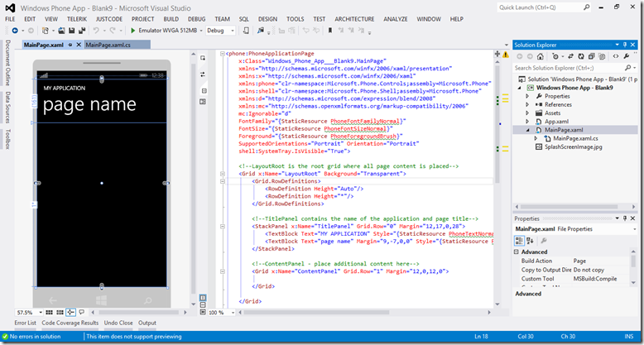The image size is (644, 345).
Task: Switch to vertical split view
Action: point(203,297)
